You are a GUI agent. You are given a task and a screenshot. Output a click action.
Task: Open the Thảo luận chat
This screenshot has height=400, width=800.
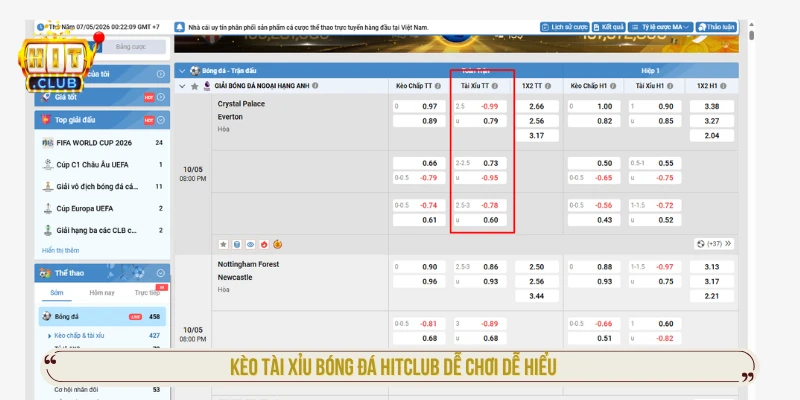click(716, 27)
